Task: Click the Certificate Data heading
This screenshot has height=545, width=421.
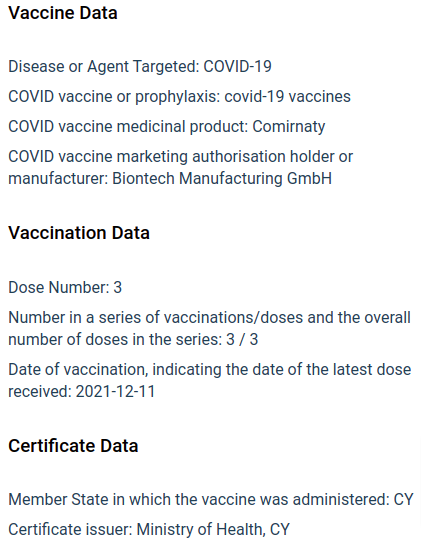Action: tap(73, 446)
